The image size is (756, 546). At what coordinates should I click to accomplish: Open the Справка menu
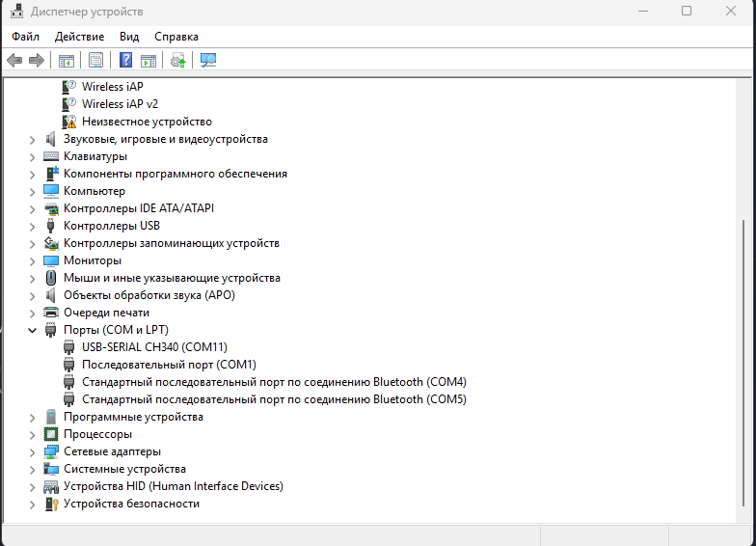click(x=176, y=37)
